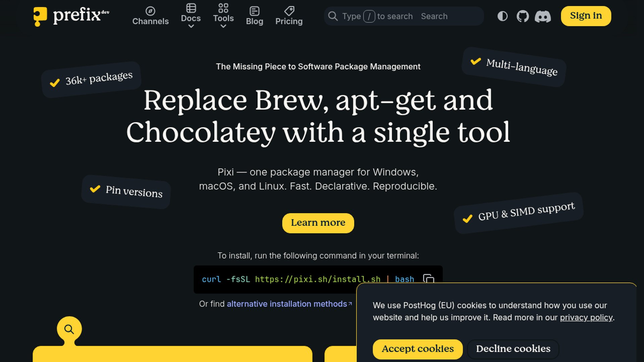
Task: Click the Pricing tag icon
Action: tap(289, 11)
